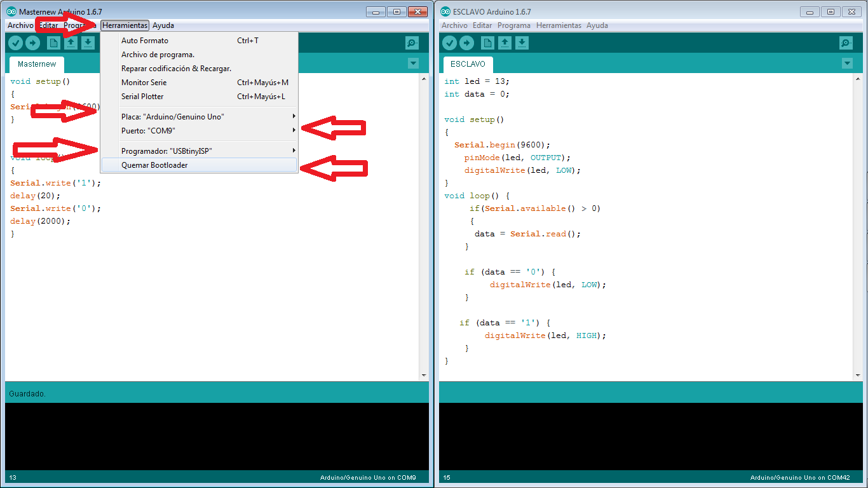The image size is (868, 488).
Task: Click 'Serial.begin(9600);' line in ESCLAVO
Action: [503, 145]
